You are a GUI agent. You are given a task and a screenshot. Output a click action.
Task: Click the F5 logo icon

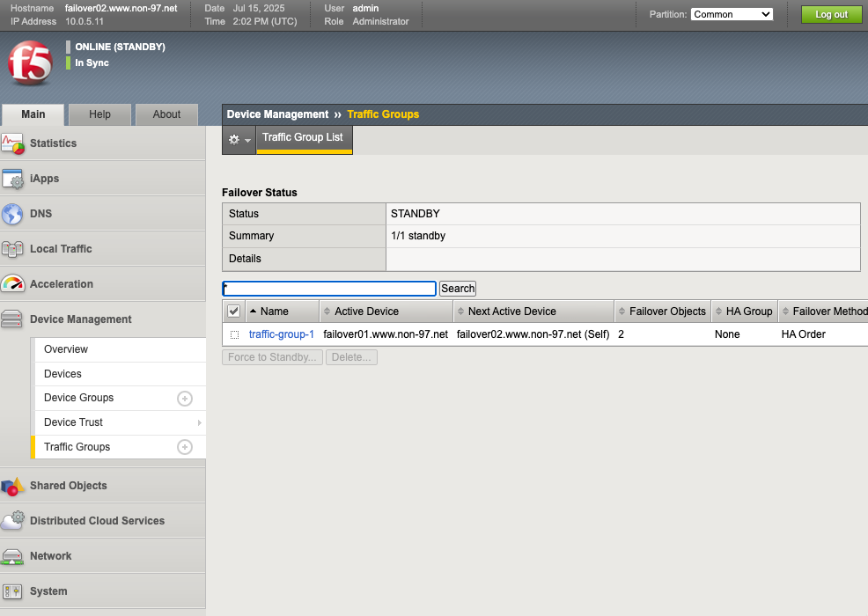(31, 63)
